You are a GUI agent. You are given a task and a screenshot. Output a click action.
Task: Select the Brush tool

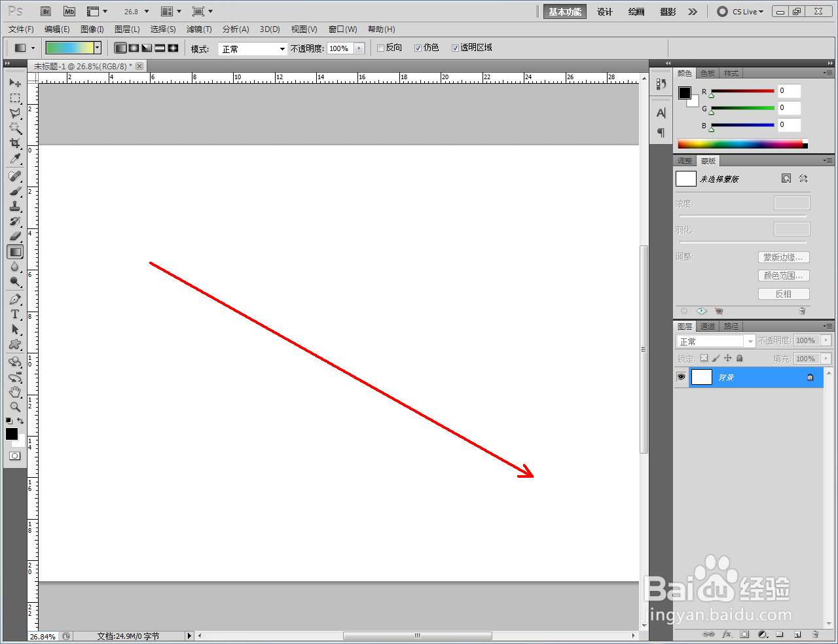[15, 191]
